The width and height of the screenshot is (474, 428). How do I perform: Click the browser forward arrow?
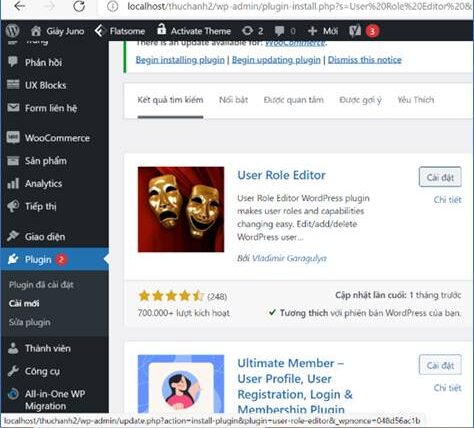[49, 6]
